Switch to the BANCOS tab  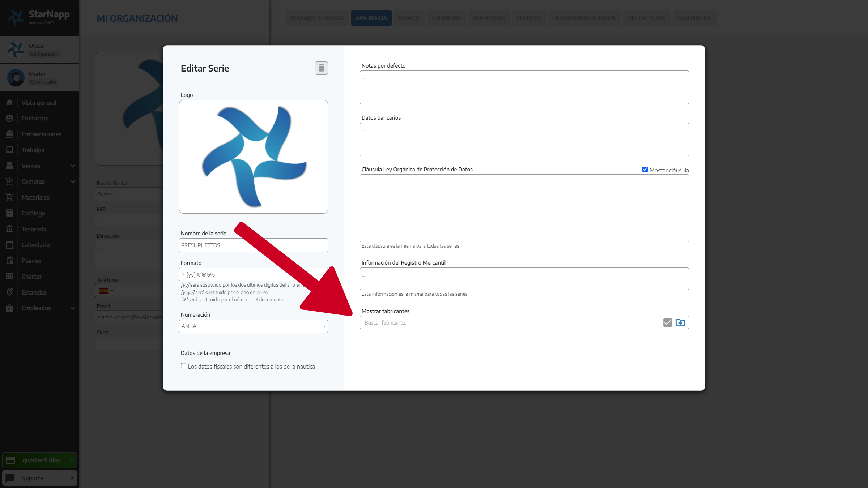point(409,18)
